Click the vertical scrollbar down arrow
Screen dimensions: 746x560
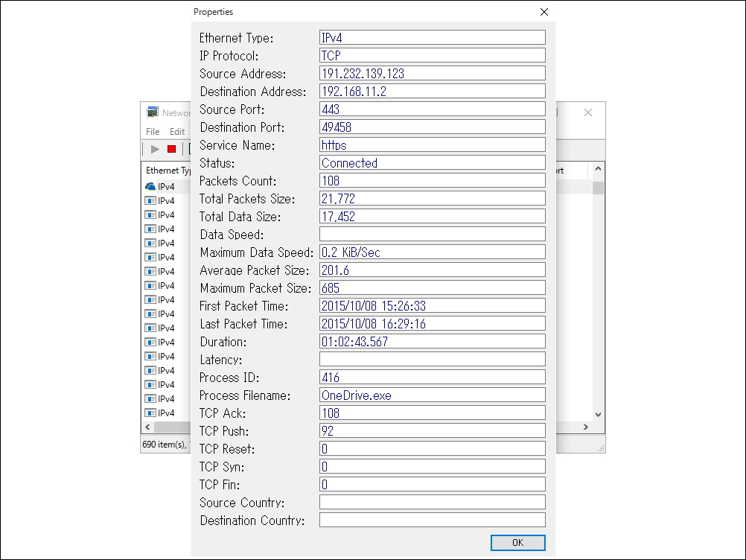pyautogui.click(x=597, y=414)
